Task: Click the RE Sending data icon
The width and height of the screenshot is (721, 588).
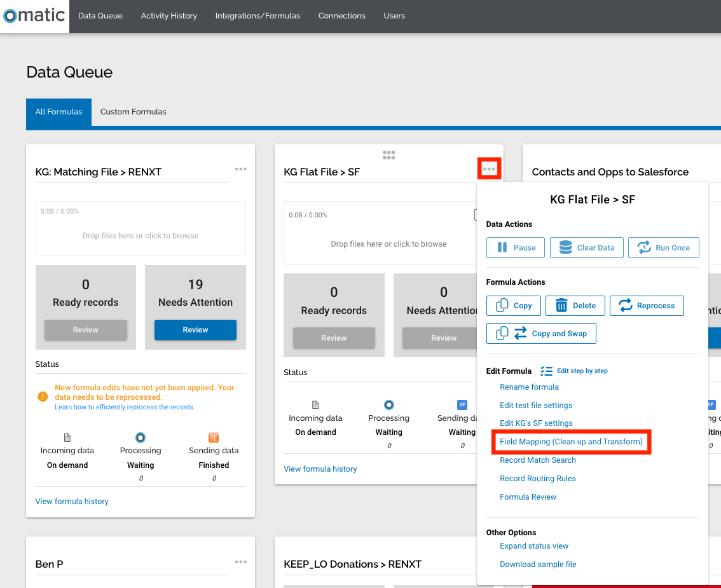Action: tap(214, 437)
